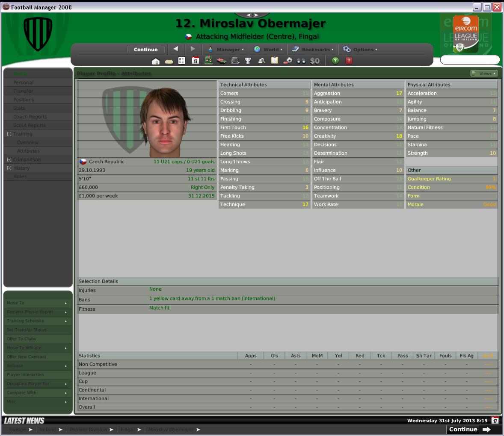Open the Bookmarks dropdown menu

pos(313,50)
